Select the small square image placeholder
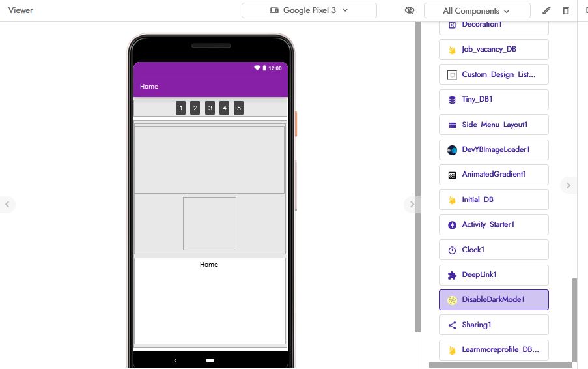This screenshot has height=369, width=588. pyautogui.click(x=210, y=224)
